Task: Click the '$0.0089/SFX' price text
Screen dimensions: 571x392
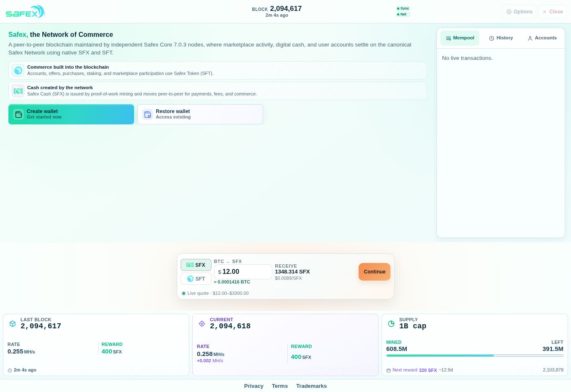Action: tap(288, 278)
